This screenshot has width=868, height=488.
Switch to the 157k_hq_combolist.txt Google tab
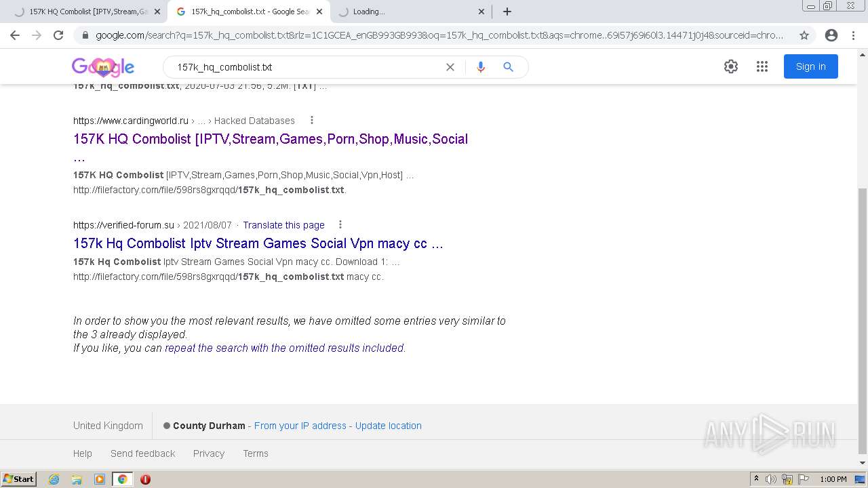tap(248, 12)
